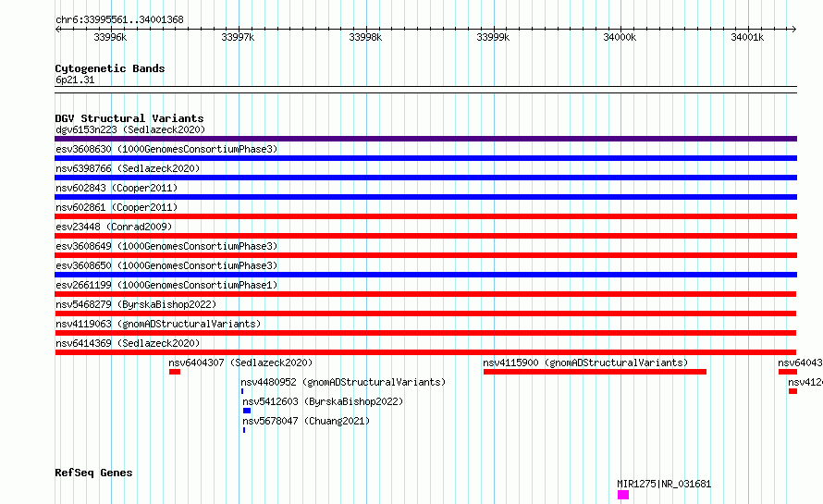The image size is (823, 504).
Task: Open nsv5678047 (Chuang2021) label
Action: tap(306, 421)
